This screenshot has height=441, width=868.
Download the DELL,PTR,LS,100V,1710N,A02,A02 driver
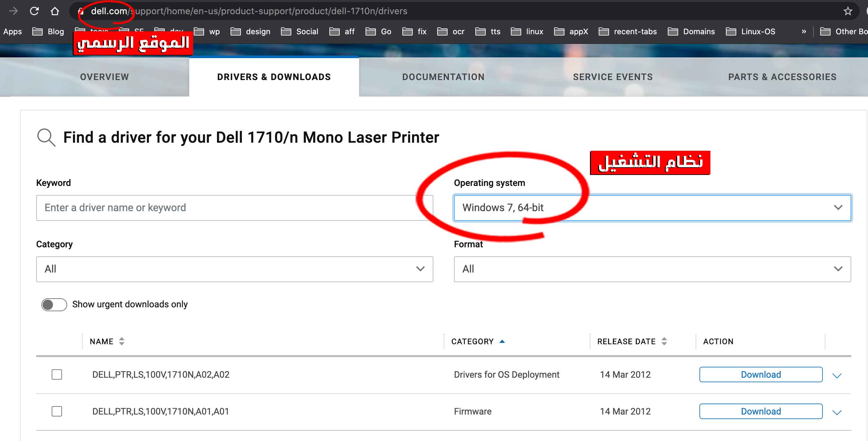[761, 374]
